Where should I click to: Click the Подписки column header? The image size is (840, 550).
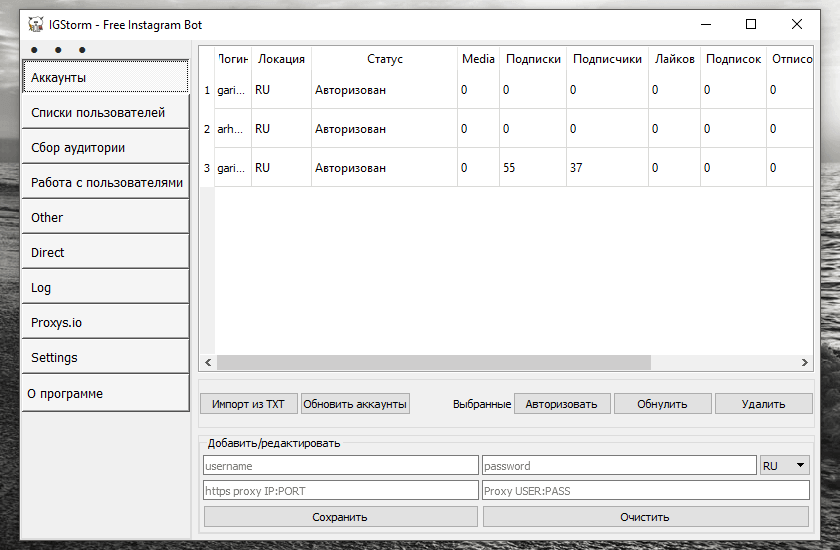pos(533,59)
